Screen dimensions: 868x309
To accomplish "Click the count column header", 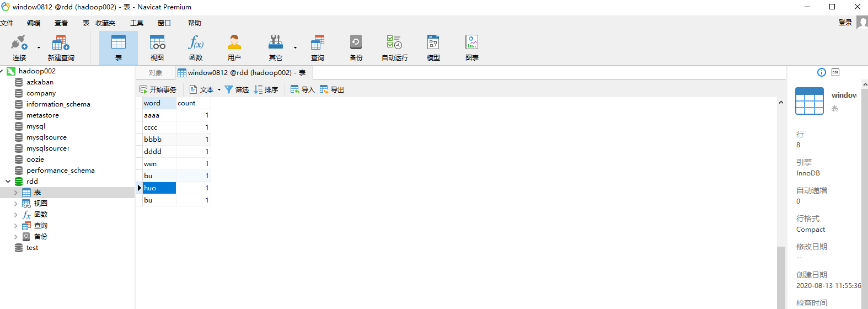I will click(193, 103).
